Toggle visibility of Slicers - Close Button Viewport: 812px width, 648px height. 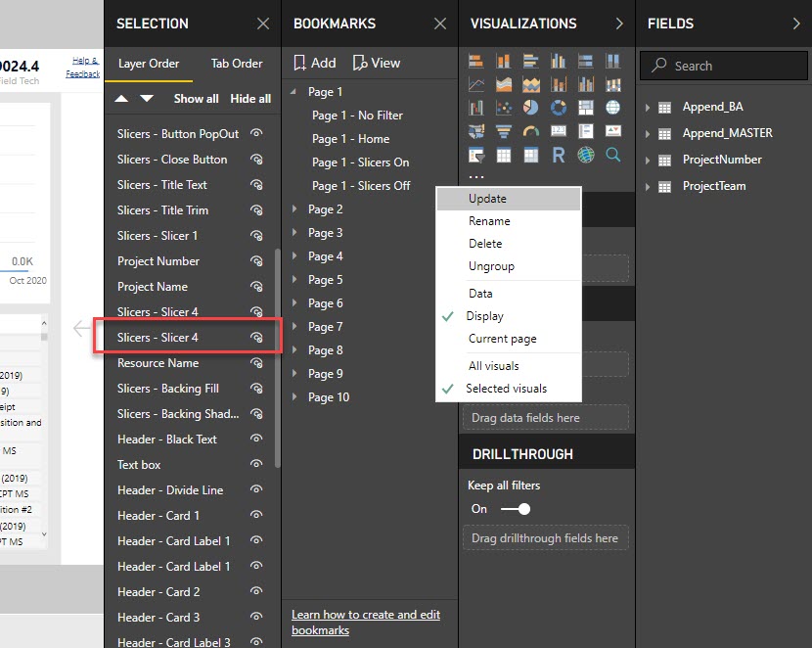click(x=256, y=159)
